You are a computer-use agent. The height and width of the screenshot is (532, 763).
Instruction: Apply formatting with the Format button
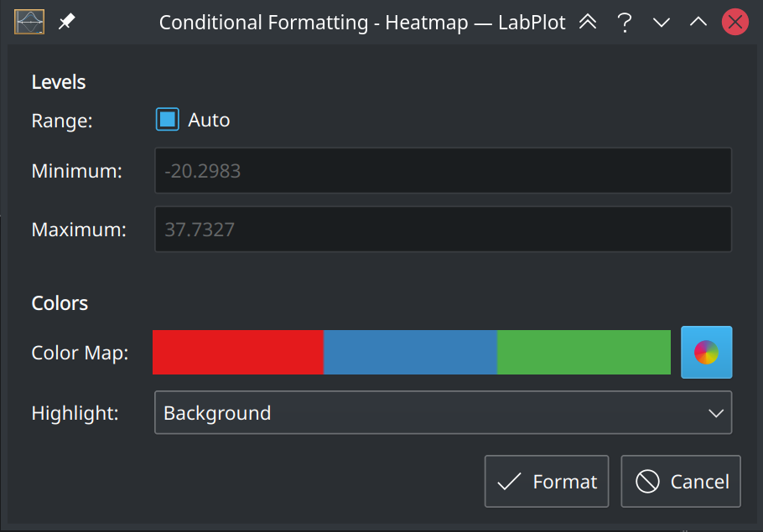click(x=546, y=481)
